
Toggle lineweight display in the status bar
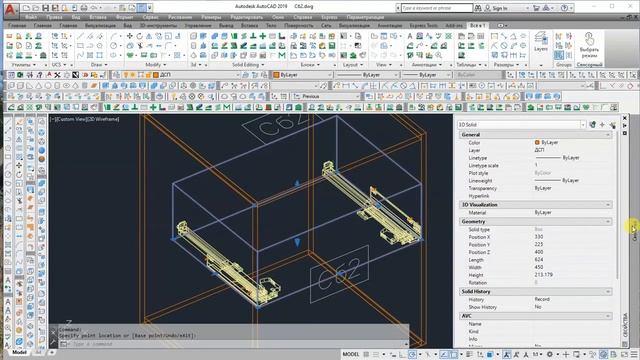[470, 354]
